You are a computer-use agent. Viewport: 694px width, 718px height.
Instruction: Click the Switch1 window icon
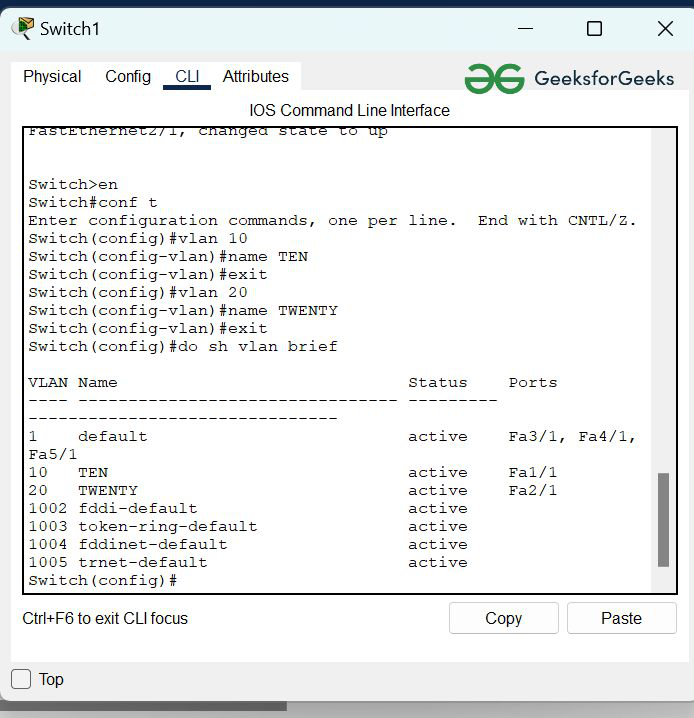point(22,28)
